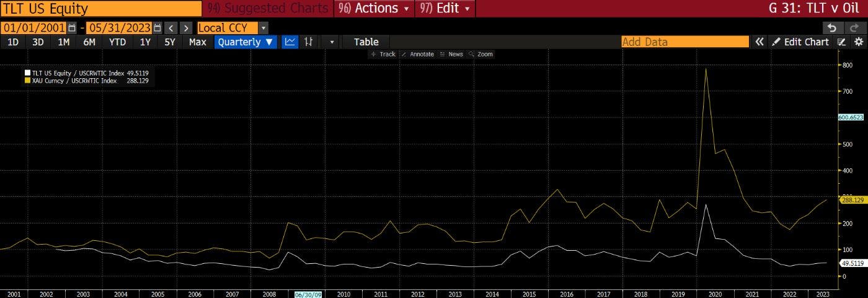Click the Add Data input field
868x298 pixels.
point(684,42)
